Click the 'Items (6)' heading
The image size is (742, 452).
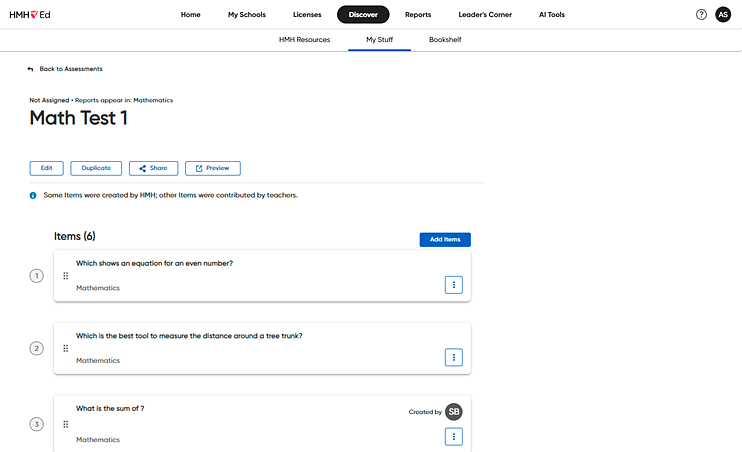75,236
